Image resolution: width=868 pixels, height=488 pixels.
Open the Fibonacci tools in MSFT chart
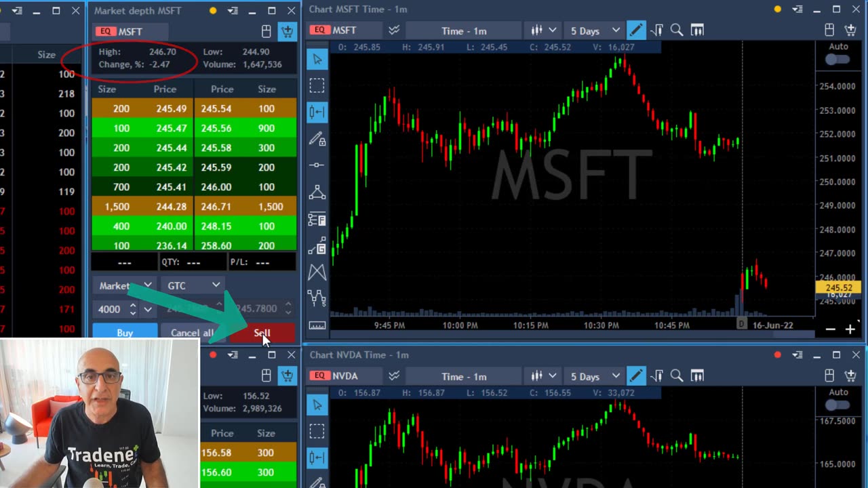click(x=317, y=219)
